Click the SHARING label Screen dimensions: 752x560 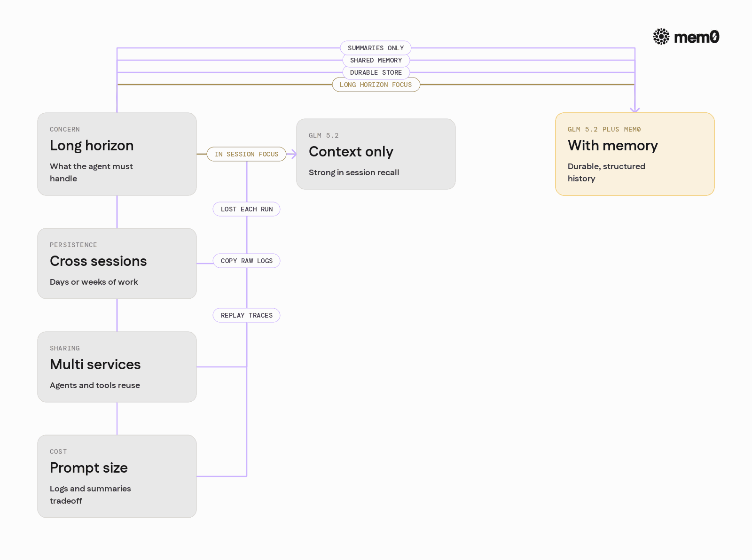65,348
